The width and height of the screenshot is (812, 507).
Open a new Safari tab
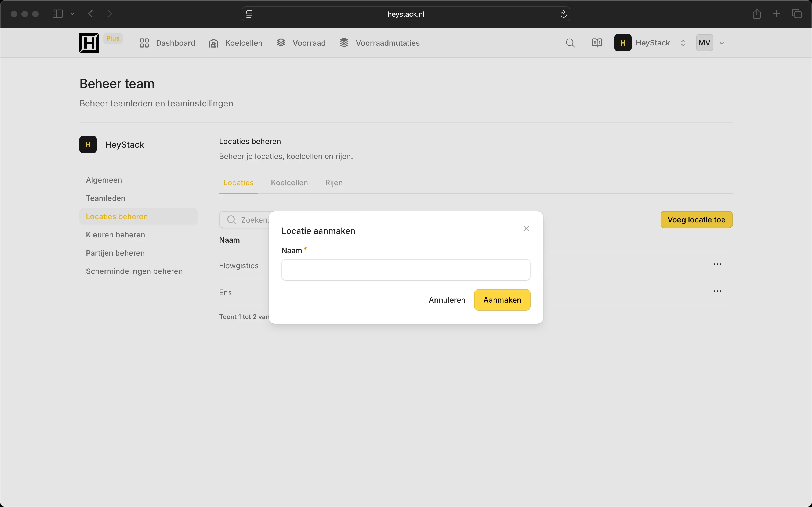coord(777,14)
